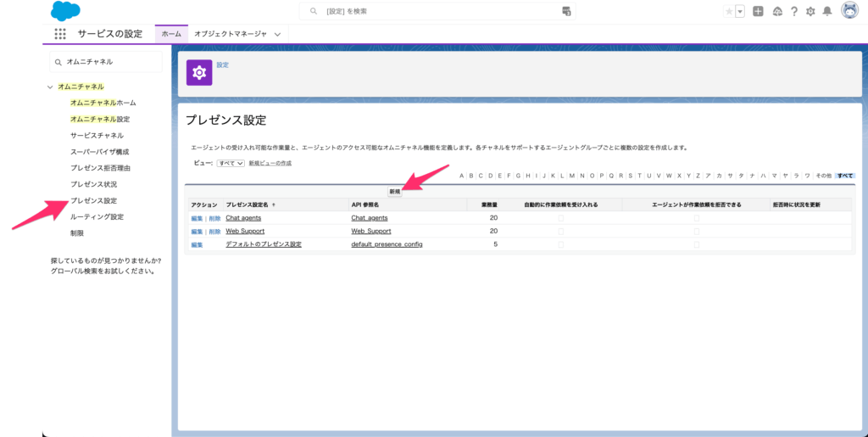
Task: Filter the list by letter A
Action: pos(462,176)
